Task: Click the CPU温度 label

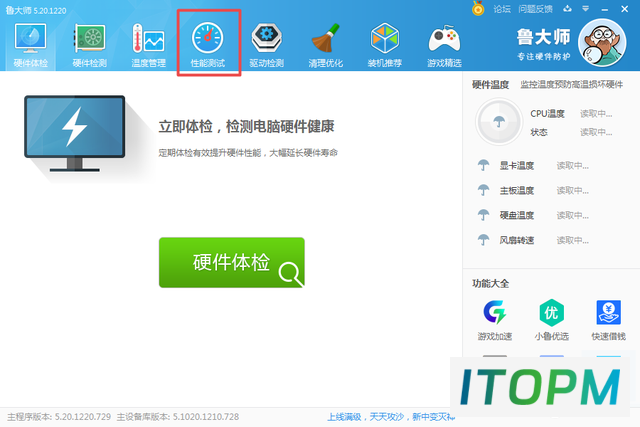Action: tap(547, 114)
